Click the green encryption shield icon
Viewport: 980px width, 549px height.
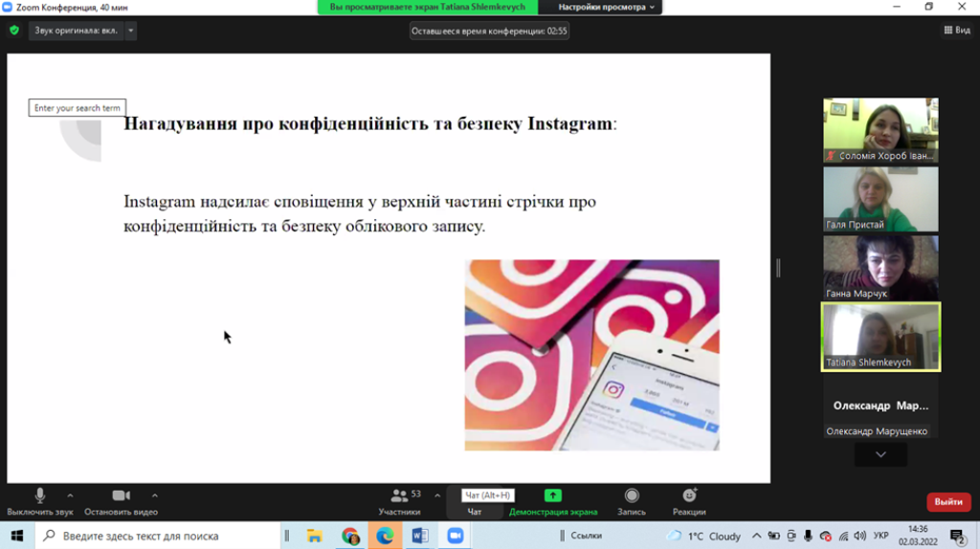pos(14,30)
